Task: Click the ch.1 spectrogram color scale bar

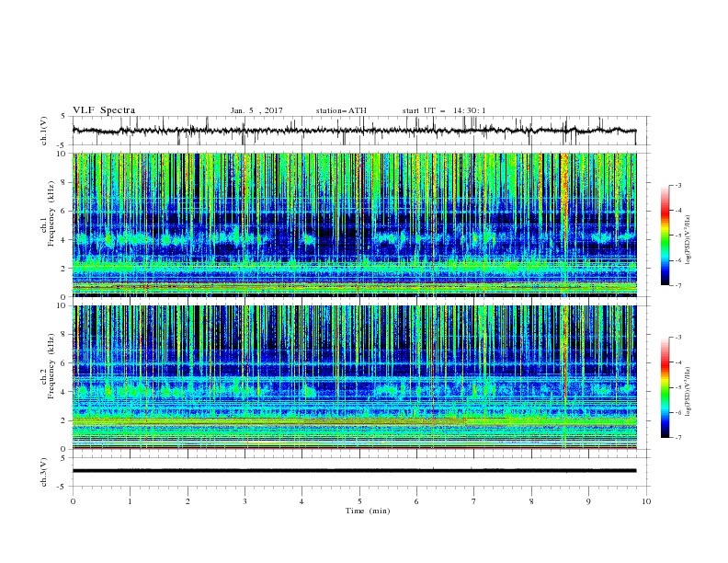Action: coord(665,235)
